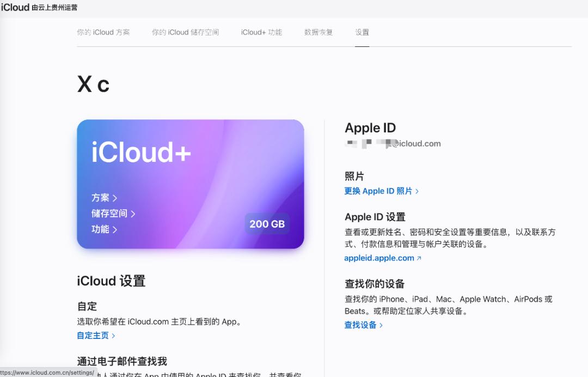Click the 查找设备 link
This screenshot has width=588, height=377.
363,325
